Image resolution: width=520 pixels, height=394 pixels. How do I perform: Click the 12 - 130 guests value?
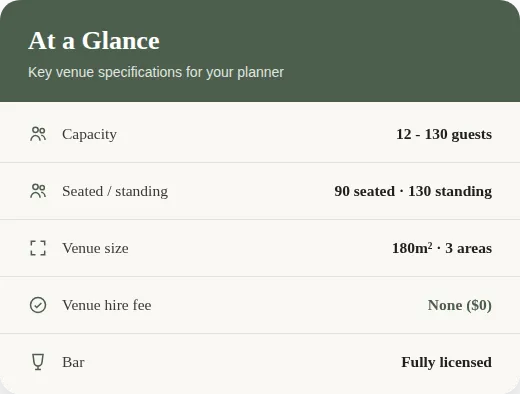point(444,135)
